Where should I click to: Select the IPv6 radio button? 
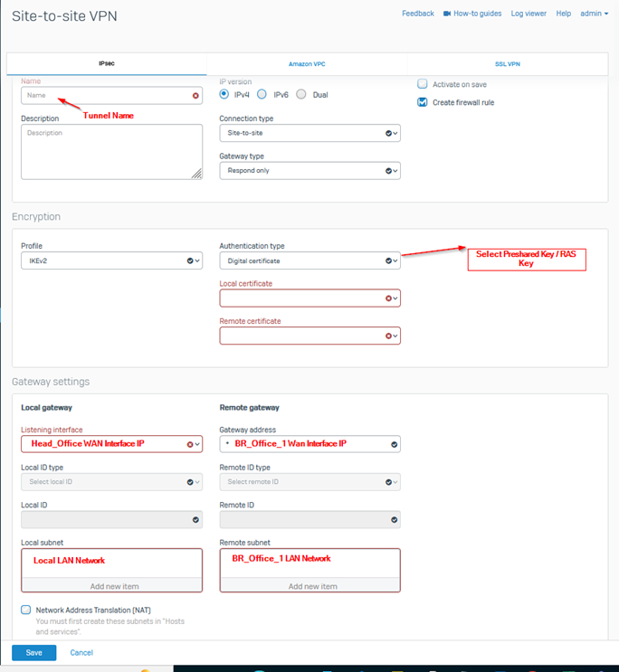[262, 94]
